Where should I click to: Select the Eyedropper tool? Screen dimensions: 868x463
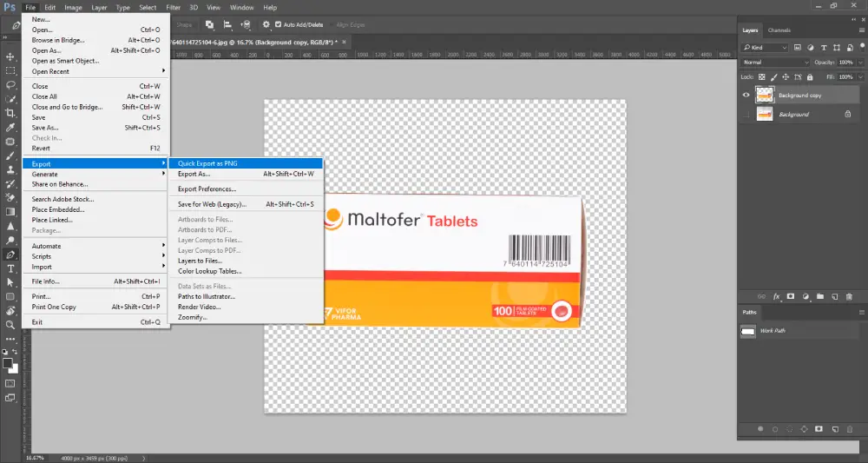[x=10, y=128]
